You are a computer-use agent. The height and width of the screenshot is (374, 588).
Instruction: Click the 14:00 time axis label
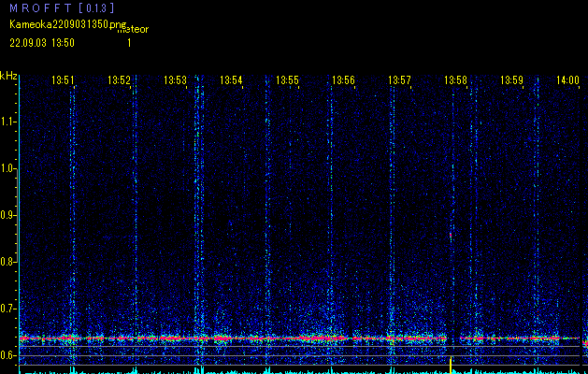tap(567, 80)
